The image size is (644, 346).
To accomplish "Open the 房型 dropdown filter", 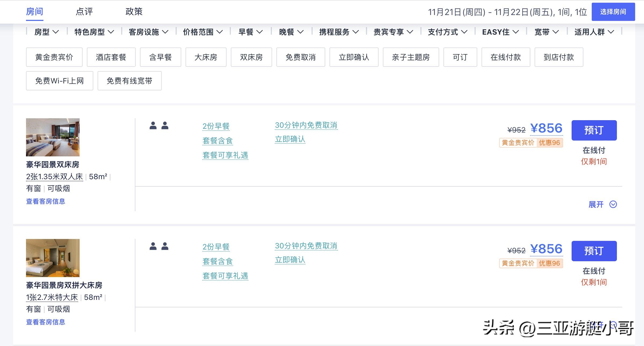I will [46, 32].
